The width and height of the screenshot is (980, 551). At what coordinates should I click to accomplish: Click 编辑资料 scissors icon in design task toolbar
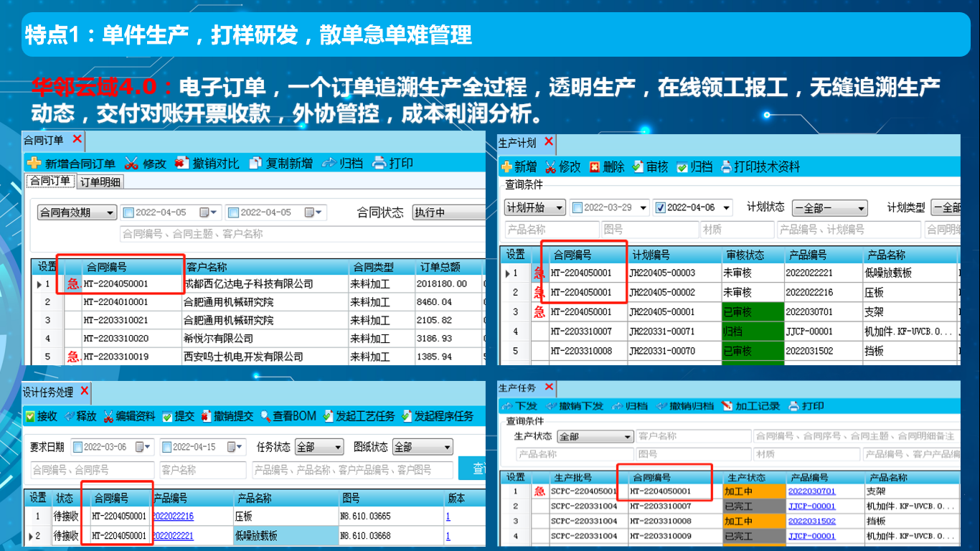[108, 416]
